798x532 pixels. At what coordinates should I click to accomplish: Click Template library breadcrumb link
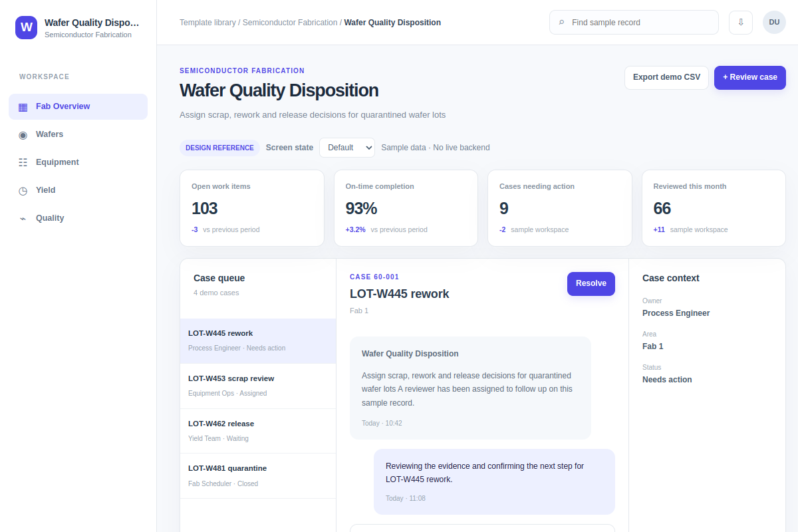[207, 23]
